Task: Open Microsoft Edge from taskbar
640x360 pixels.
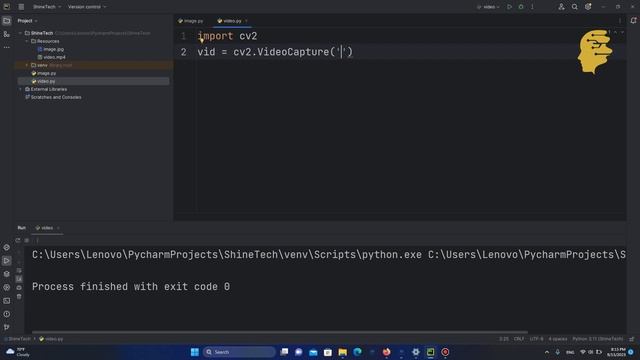Action: [x=357, y=352]
